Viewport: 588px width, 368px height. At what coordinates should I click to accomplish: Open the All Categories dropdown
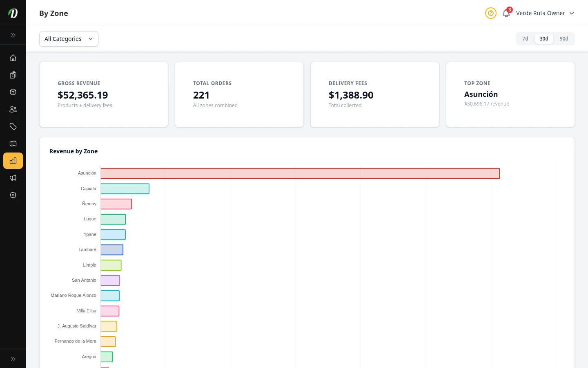pos(69,38)
